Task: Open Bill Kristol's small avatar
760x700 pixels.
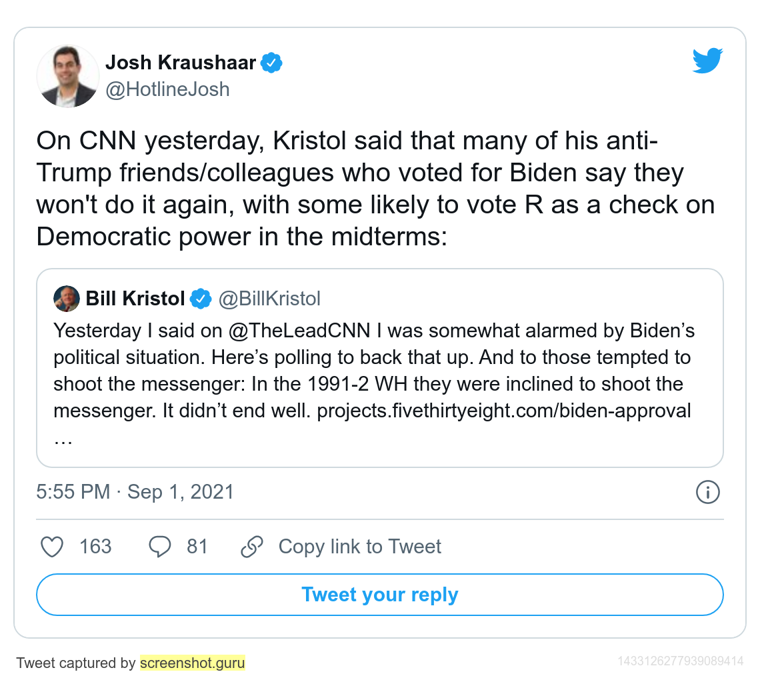Action: point(67,299)
